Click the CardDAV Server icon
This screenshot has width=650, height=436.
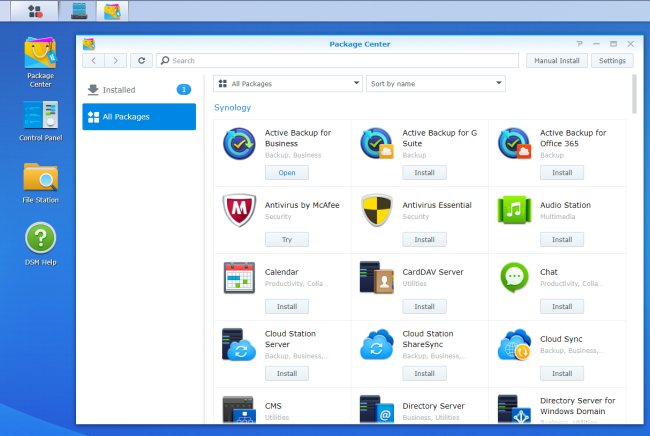[x=376, y=277]
